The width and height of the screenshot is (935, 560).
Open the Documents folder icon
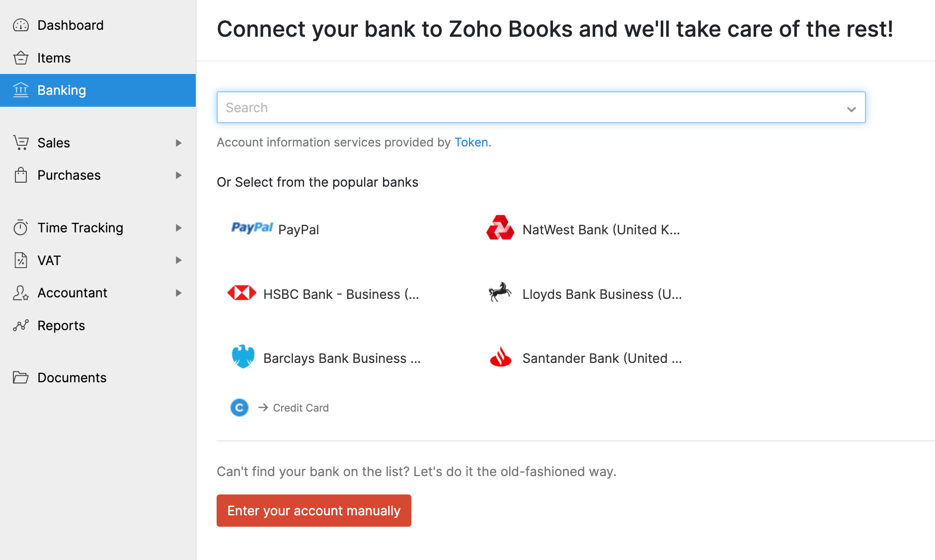pos(21,378)
